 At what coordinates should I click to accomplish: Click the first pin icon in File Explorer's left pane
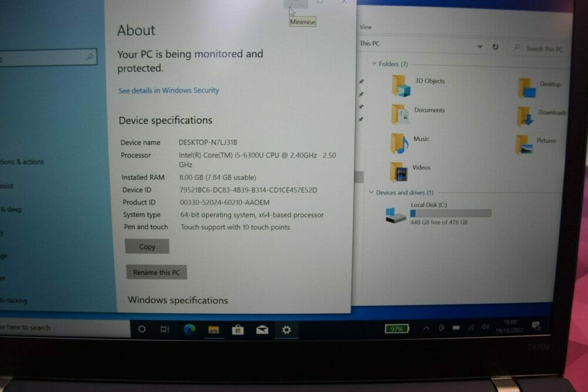click(x=361, y=81)
